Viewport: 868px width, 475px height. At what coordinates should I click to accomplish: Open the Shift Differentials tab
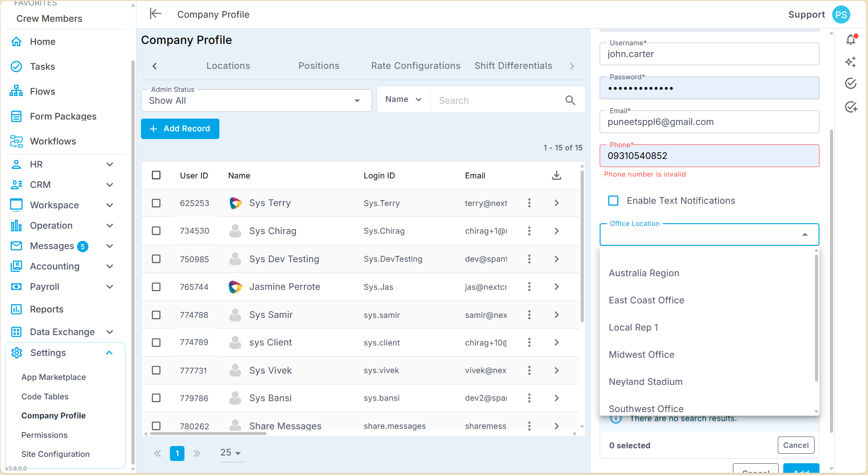click(513, 66)
